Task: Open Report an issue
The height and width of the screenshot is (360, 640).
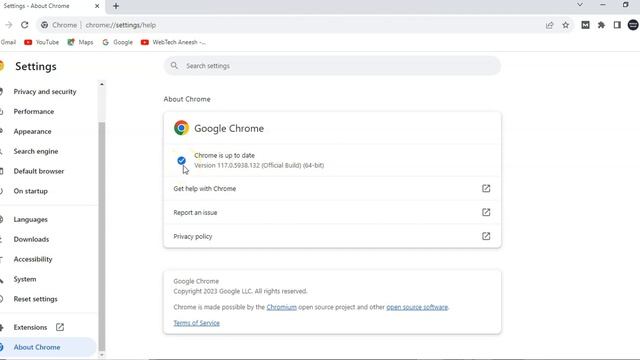Action: (332, 212)
